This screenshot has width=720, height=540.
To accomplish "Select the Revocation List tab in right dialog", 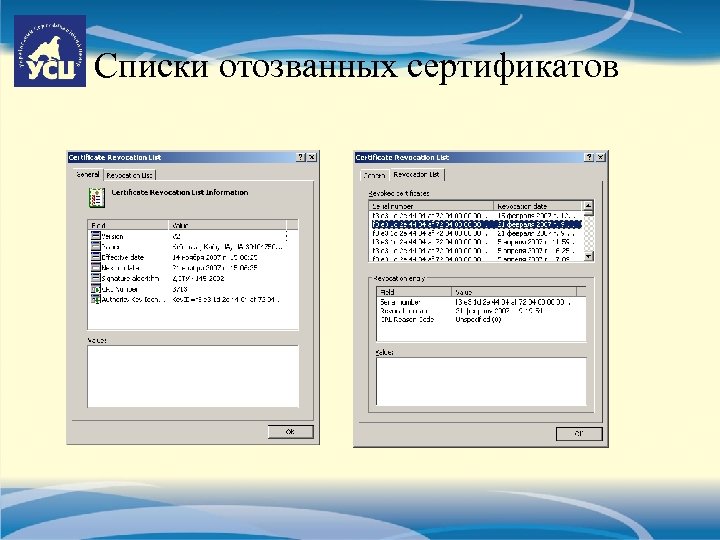I will point(416,175).
